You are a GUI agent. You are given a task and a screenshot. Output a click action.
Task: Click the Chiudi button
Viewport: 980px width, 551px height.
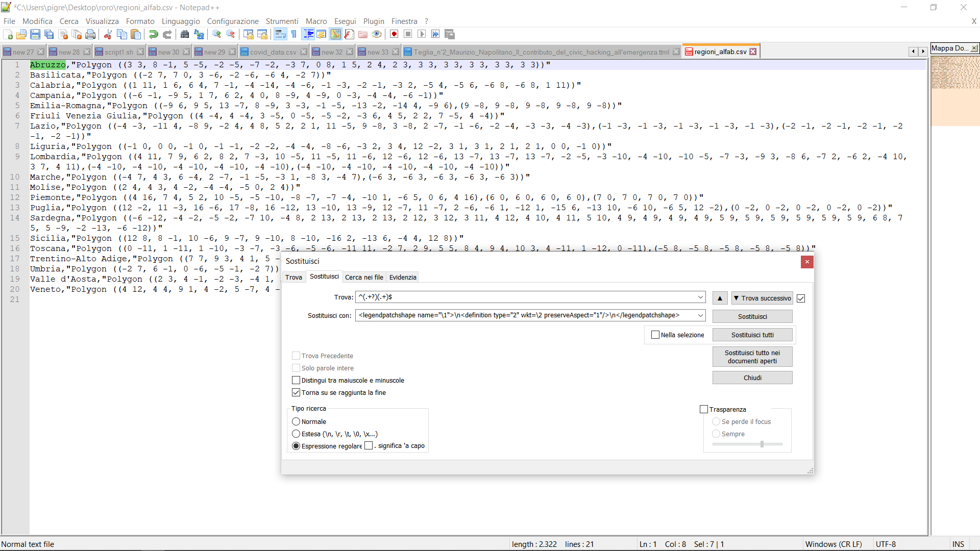752,378
